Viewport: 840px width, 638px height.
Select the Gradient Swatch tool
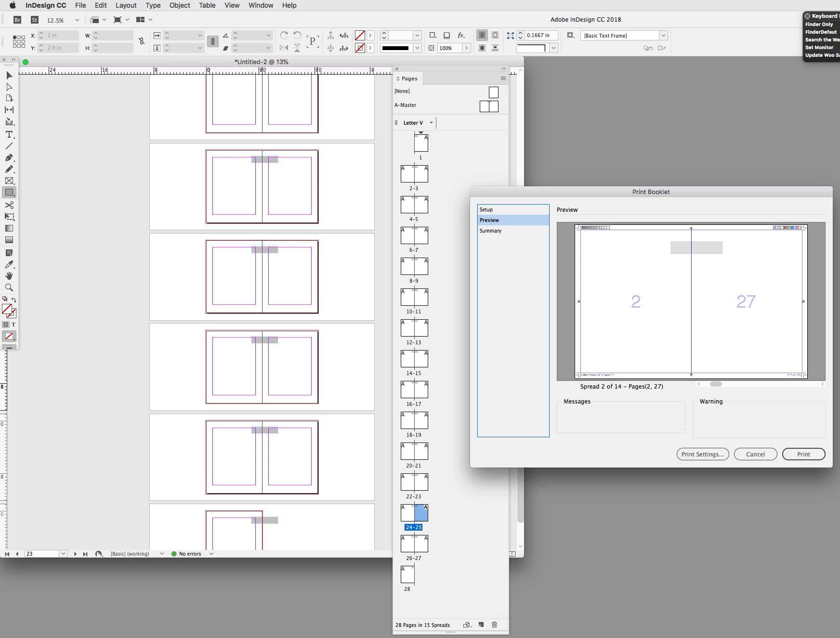pyautogui.click(x=9, y=228)
